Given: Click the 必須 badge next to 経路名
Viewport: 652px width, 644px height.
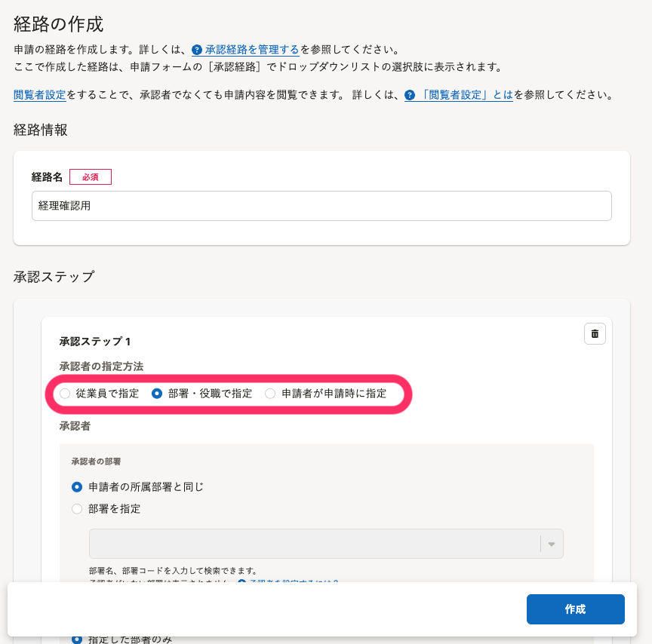Looking at the screenshot, I should pos(91,177).
